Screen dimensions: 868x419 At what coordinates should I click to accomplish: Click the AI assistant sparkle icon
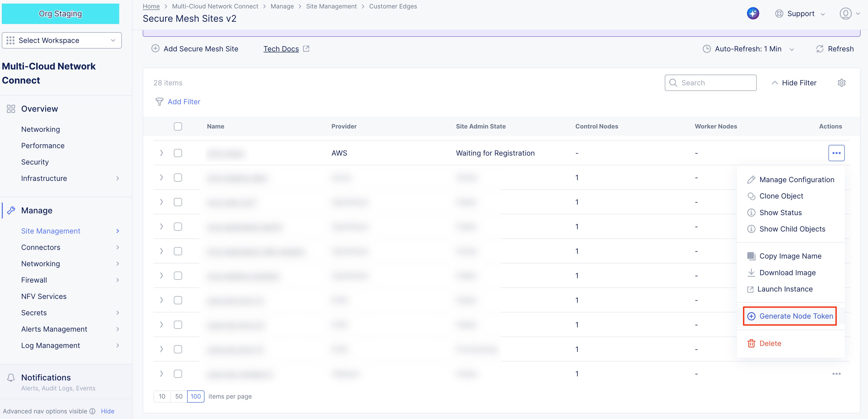coord(753,14)
